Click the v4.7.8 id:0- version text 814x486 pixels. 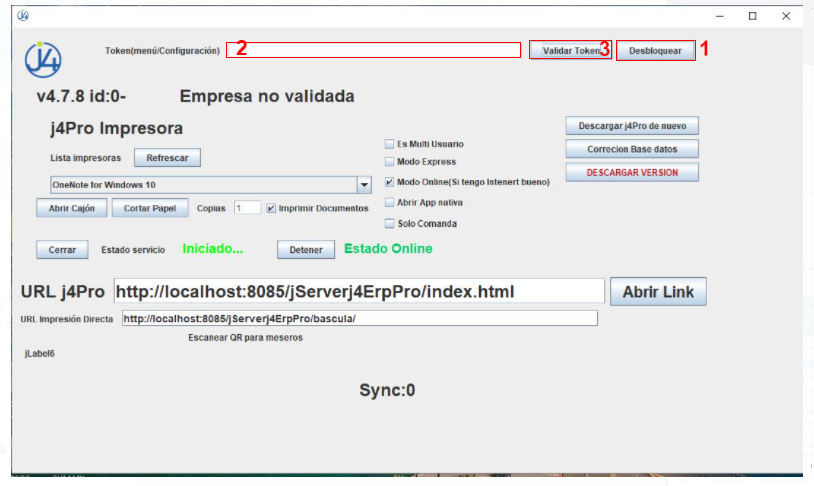tap(82, 96)
